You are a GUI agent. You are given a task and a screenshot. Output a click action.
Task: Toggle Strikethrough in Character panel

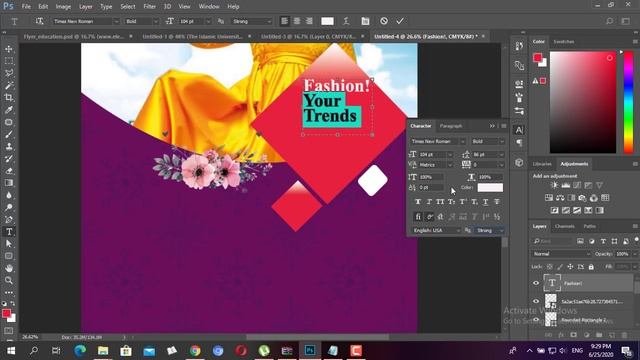497,202
